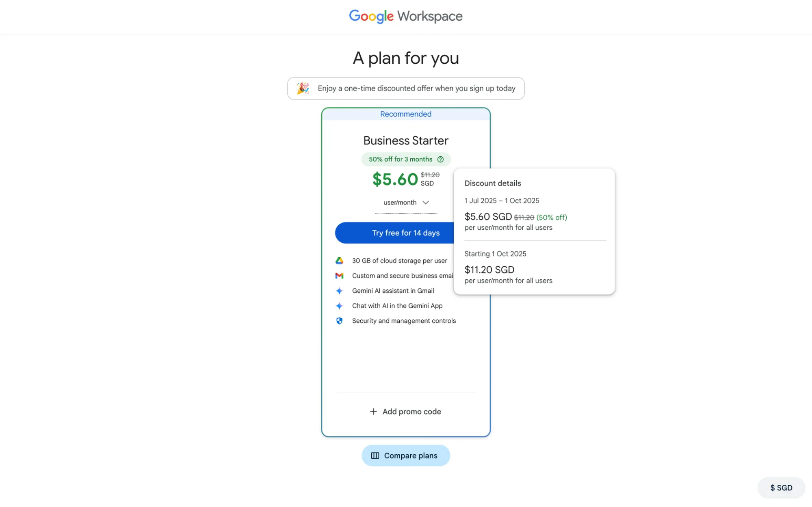The height and width of the screenshot is (507, 812).
Task: Click the Gmail icon in features
Action: tap(339, 276)
